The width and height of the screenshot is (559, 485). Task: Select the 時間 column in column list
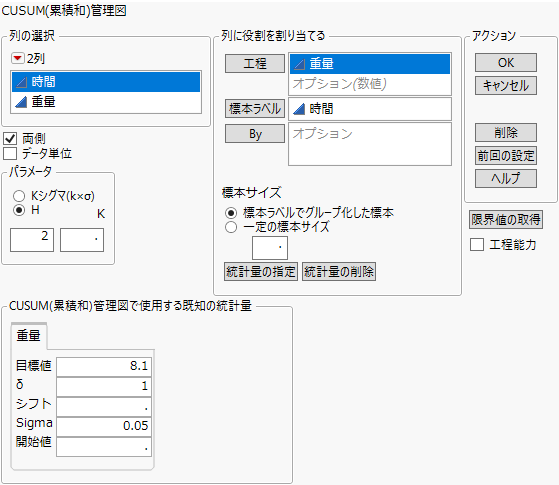tap(106, 82)
